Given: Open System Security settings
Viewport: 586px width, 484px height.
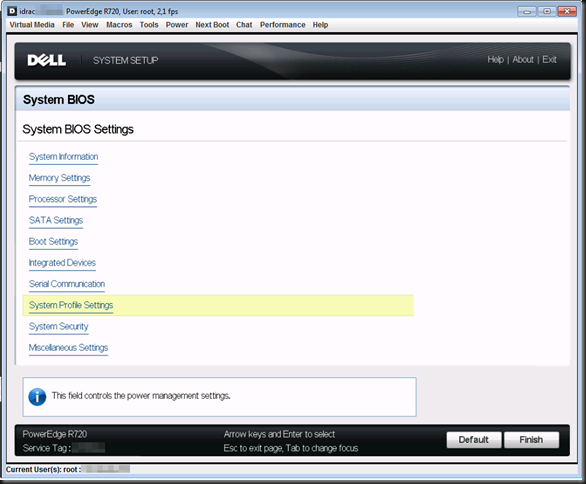Looking at the screenshot, I should 59,327.
